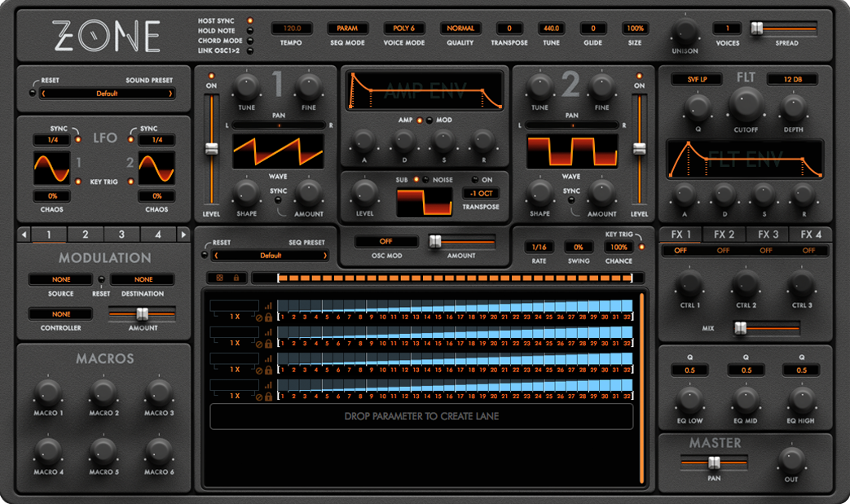Click oscillator 1 sawtooth wave display
The image size is (850, 504).
click(x=279, y=152)
